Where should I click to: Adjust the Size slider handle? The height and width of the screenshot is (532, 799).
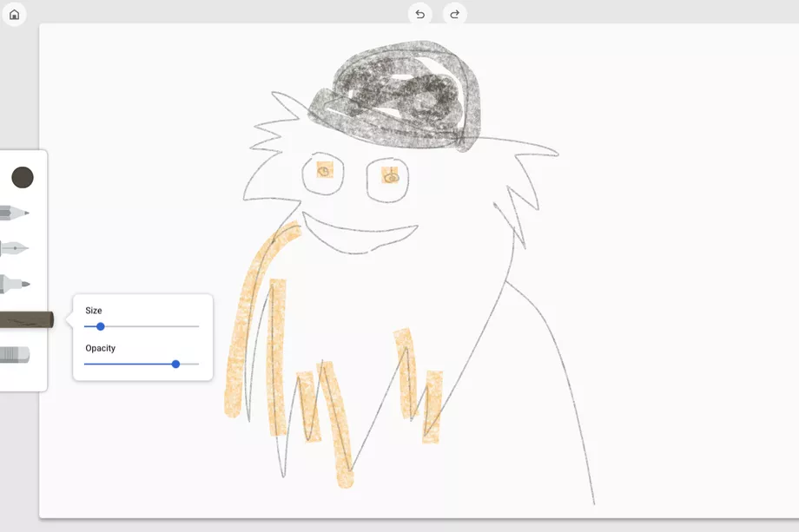(x=101, y=326)
